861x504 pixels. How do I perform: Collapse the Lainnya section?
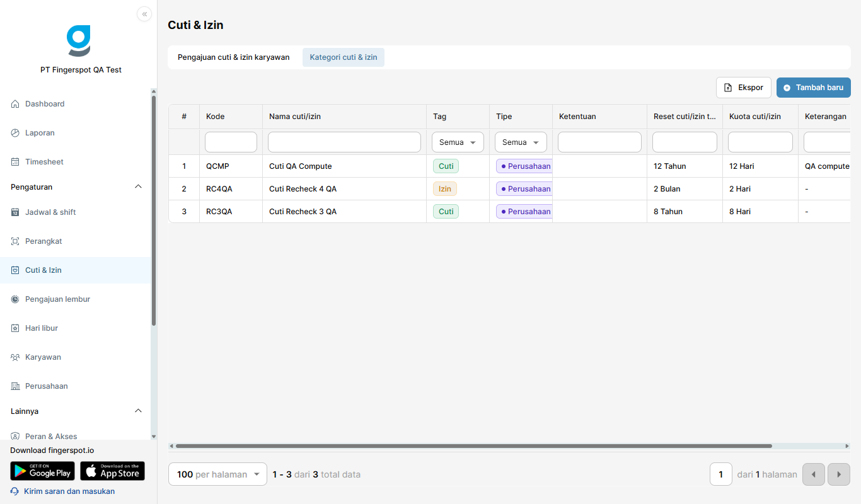[139, 411]
